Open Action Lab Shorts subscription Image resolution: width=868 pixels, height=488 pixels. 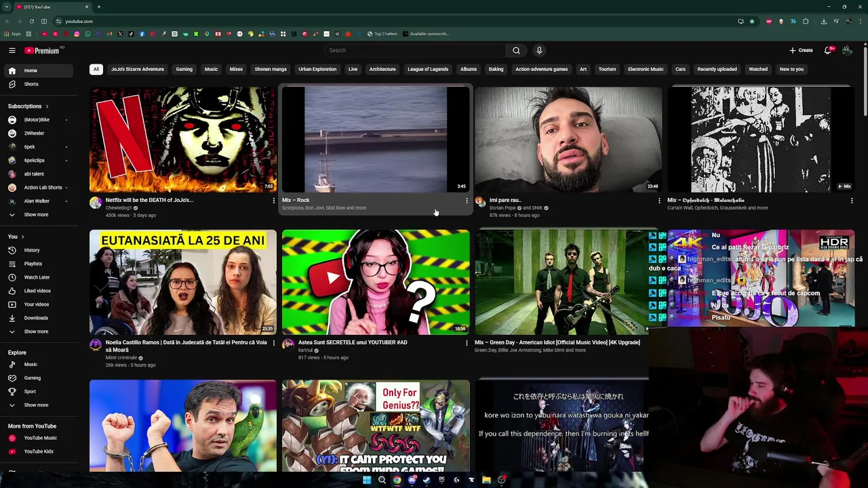click(38, 187)
